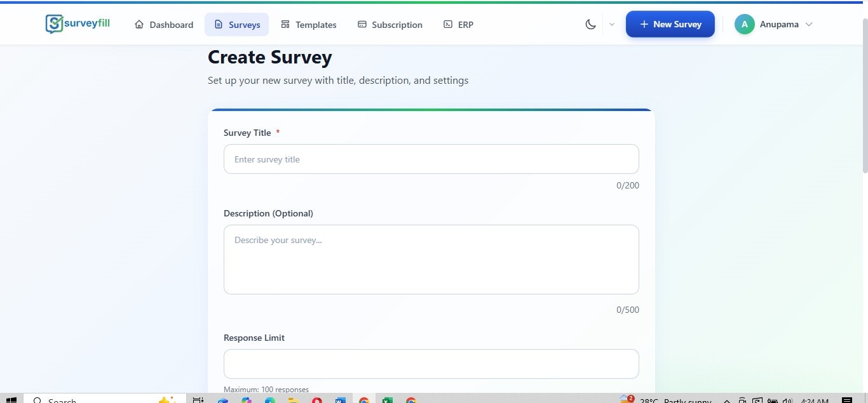Select the Dashboard home icon
The height and width of the screenshot is (403, 868).
click(138, 24)
